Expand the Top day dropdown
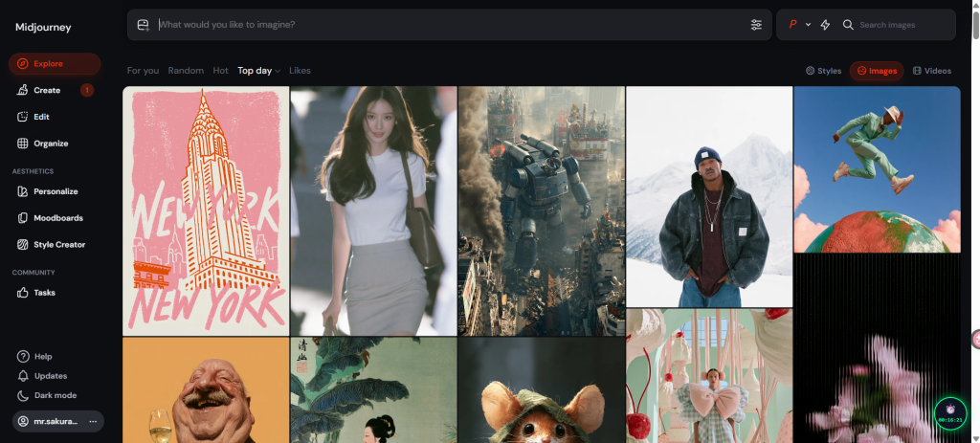The image size is (980, 443). coord(258,71)
